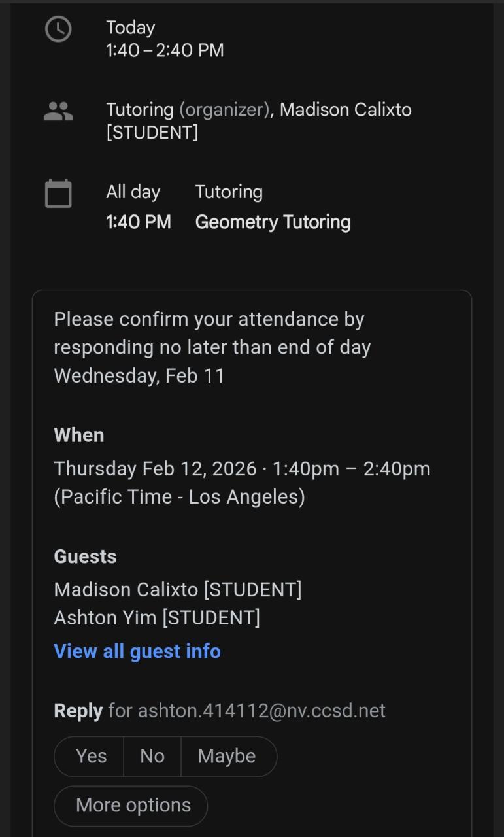Open the Geometry Tutoring agenda entry
Viewport: 504px width, 837px height.
click(x=273, y=222)
